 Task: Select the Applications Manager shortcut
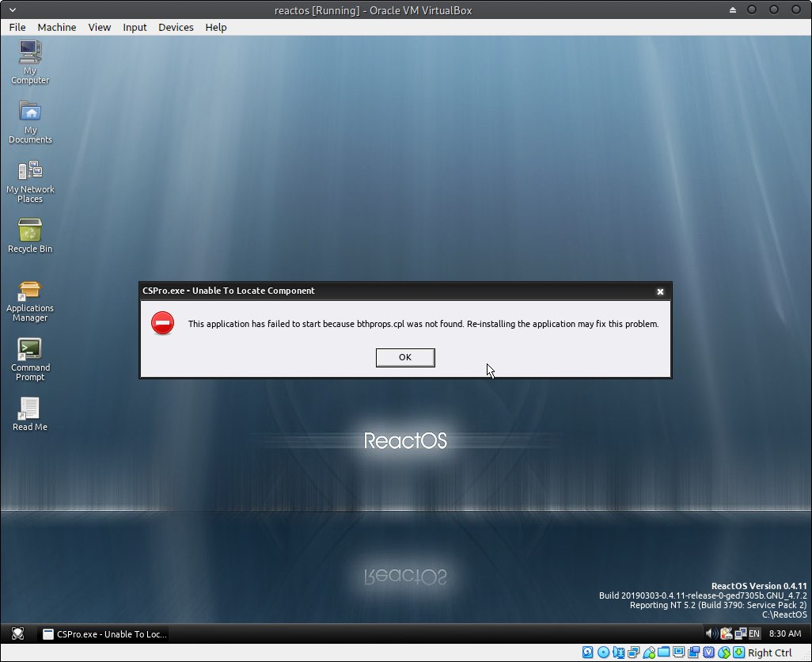[x=30, y=302]
